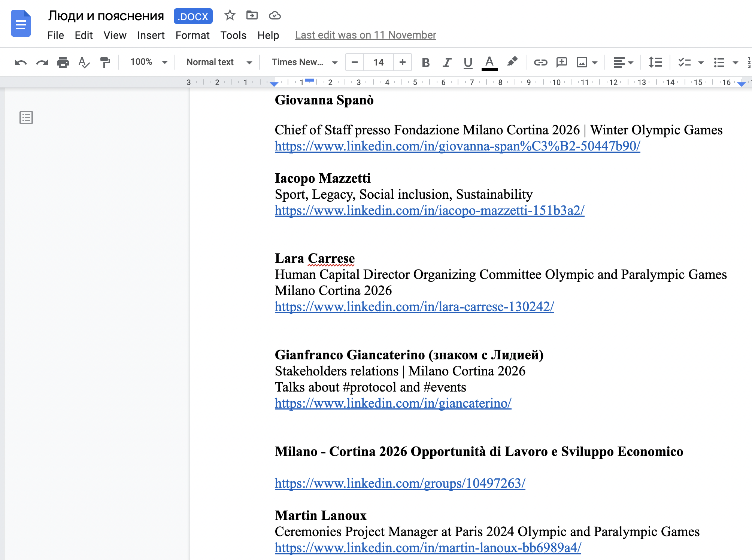Image resolution: width=752 pixels, height=560 pixels.
Task: Toggle italic formatting
Action: (x=446, y=63)
